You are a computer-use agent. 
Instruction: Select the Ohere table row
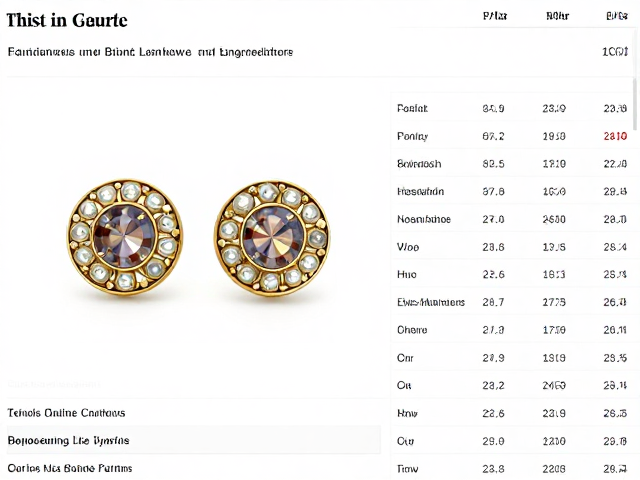(x=512, y=330)
